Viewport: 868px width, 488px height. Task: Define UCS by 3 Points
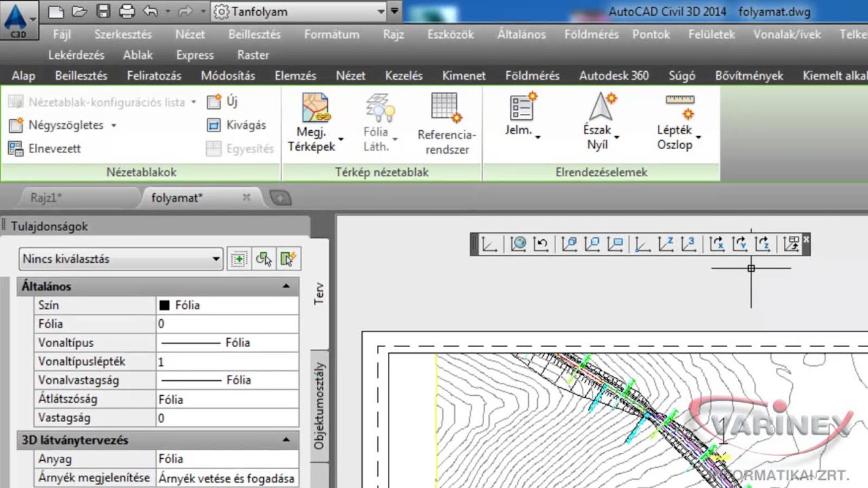coord(688,244)
